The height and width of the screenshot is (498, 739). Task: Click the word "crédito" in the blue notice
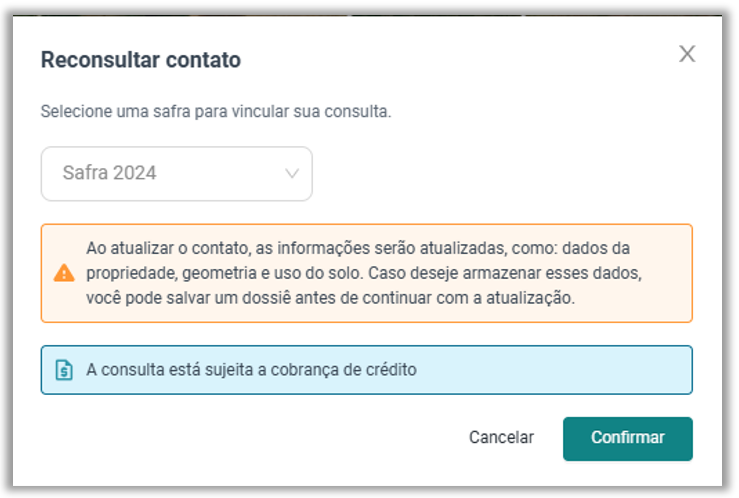[x=392, y=370]
